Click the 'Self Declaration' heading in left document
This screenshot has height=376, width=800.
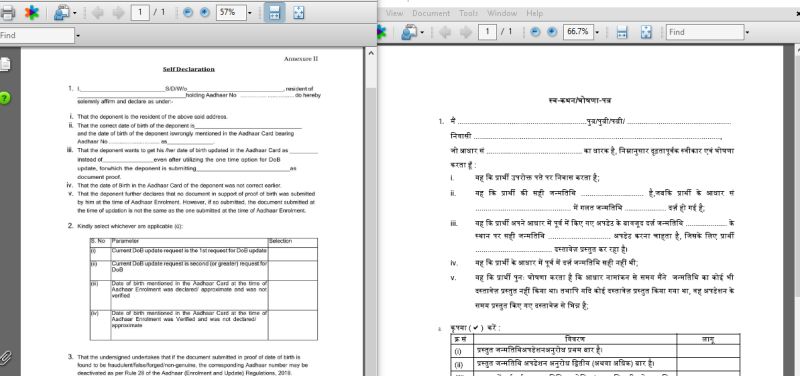[x=189, y=69]
